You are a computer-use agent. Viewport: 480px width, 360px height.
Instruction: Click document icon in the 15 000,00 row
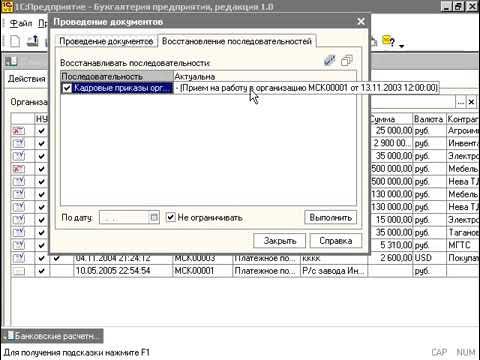point(19,220)
